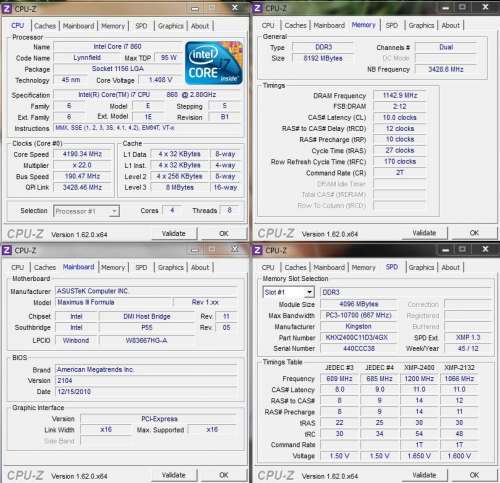Viewport: 500px width, 483px height.
Task: Click Validate in the Memory window
Action: pos(424,233)
